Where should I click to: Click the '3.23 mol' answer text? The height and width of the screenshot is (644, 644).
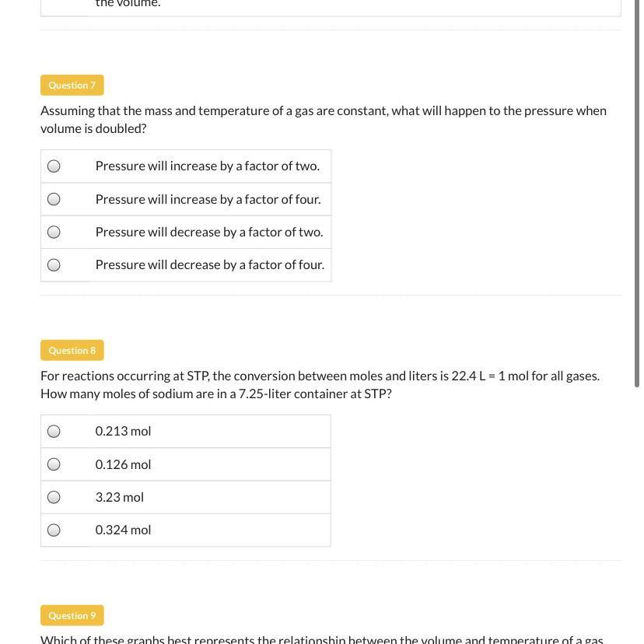point(119,497)
